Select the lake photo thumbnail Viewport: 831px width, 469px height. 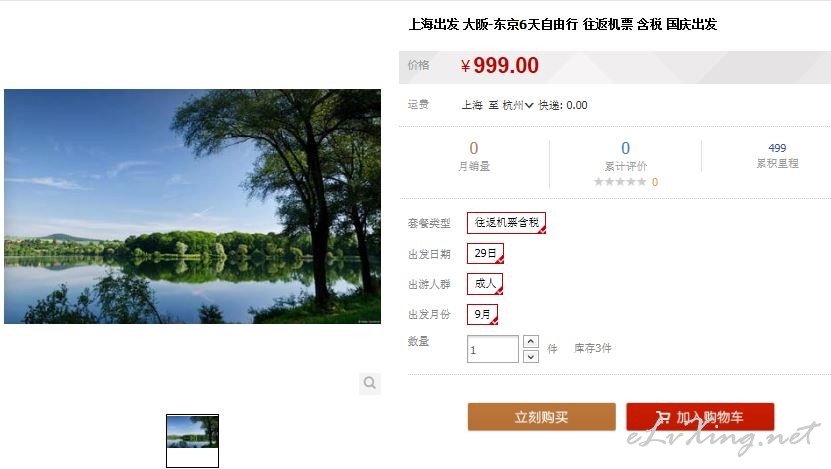click(x=192, y=441)
